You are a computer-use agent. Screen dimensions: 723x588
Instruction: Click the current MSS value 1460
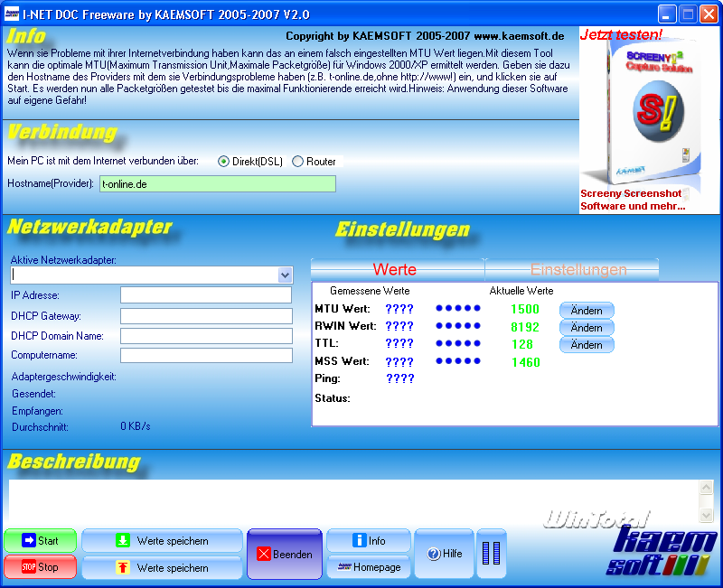tap(526, 362)
